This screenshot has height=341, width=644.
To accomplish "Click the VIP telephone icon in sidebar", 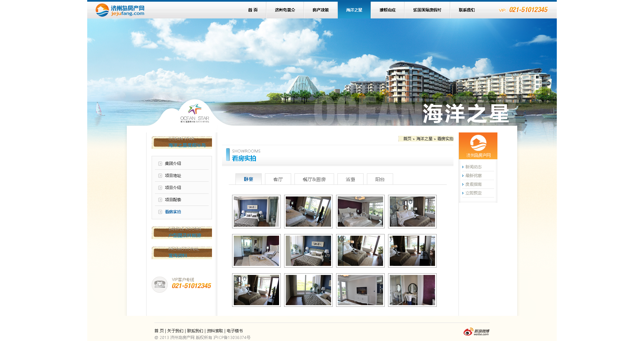I will click(x=160, y=284).
